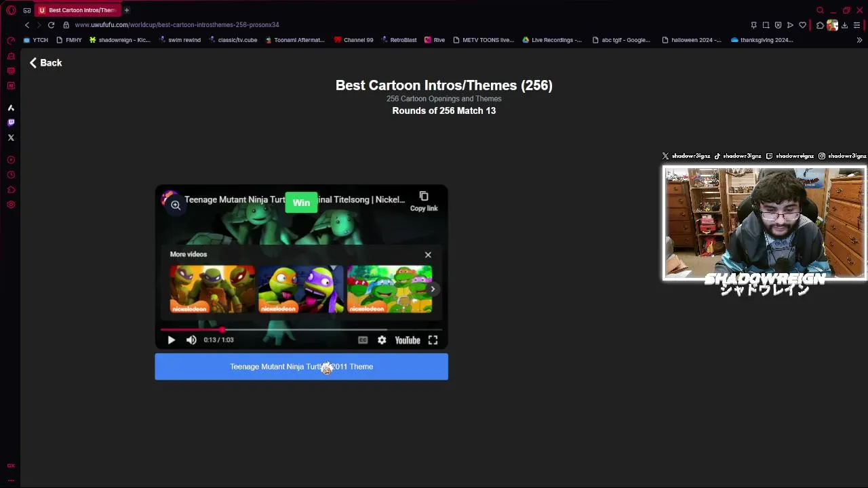Go forward with browser forward arrow

tap(39, 25)
